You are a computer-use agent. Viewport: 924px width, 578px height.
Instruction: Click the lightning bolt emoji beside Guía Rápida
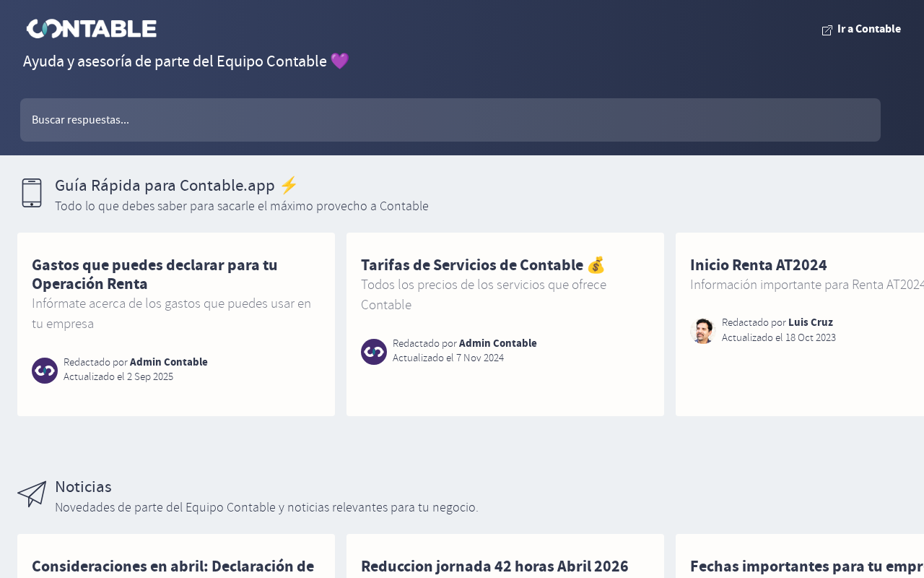(x=289, y=186)
